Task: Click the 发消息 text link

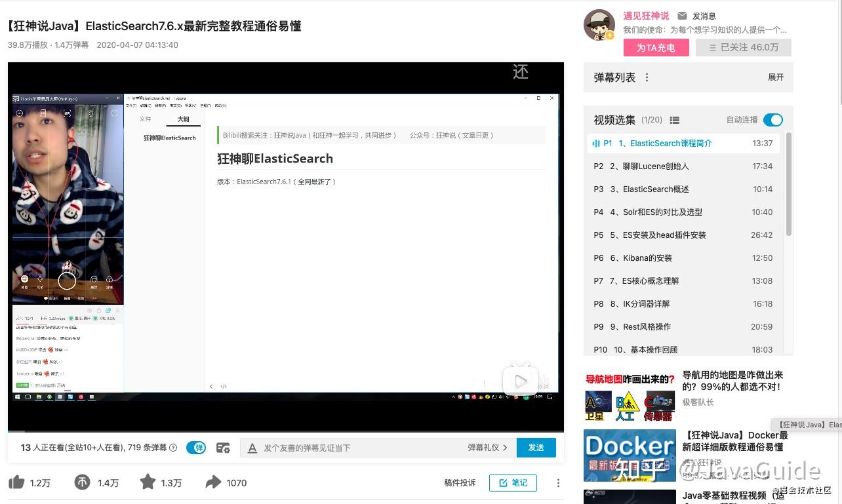Action: click(x=704, y=16)
